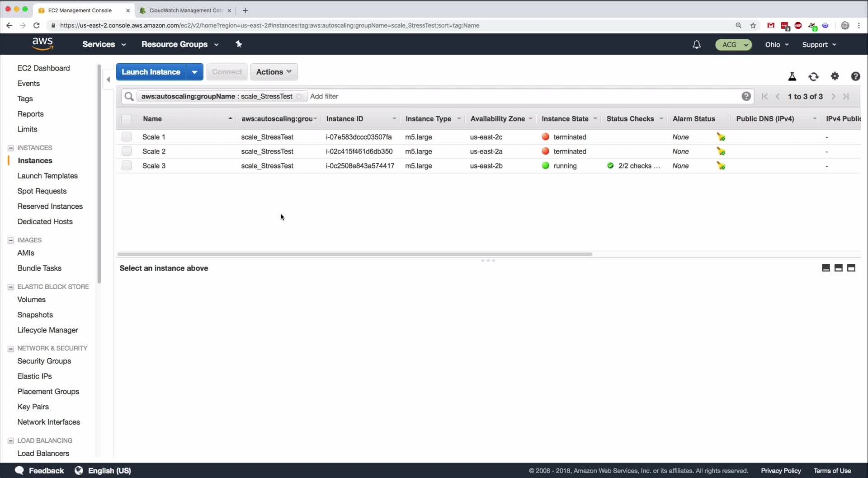Go to previous page of results
The image size is (868, 478).
click(x=778, y=96)
